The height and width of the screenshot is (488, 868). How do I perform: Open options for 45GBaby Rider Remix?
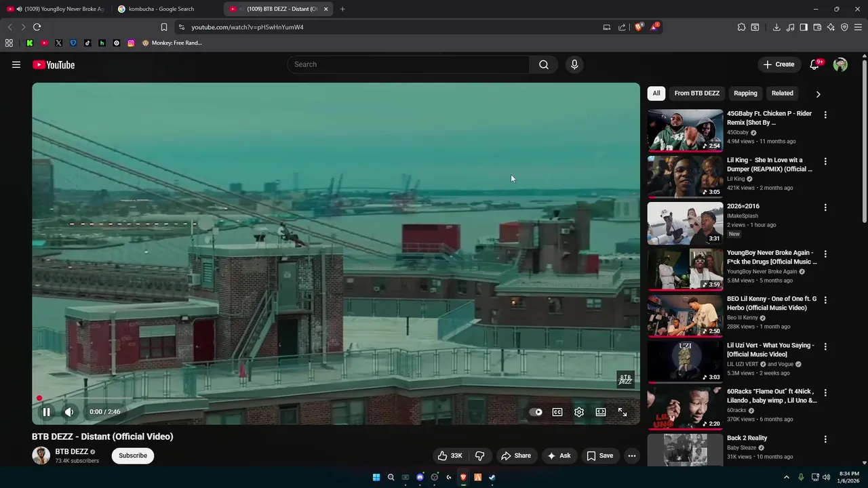tap(825, 115)
